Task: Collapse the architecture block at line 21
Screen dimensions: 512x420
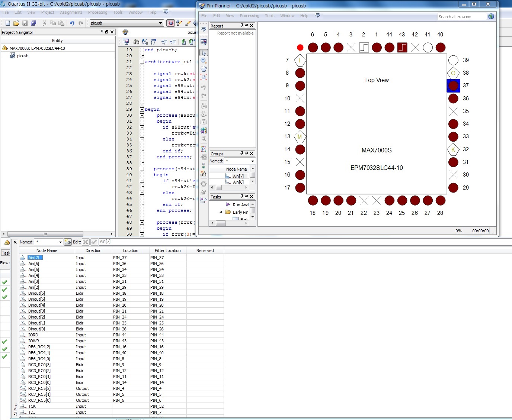Action: (x=142, y=62)
